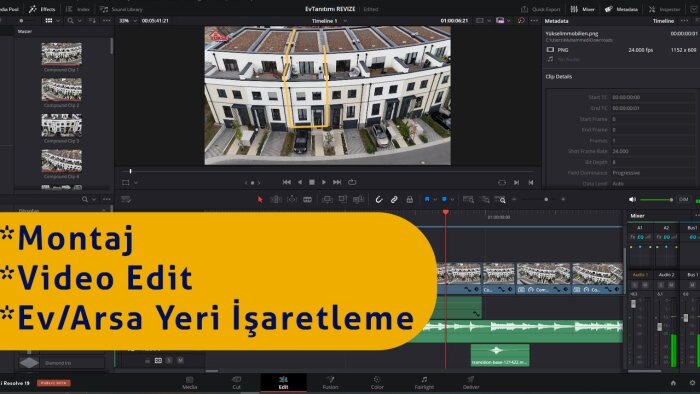Image resolution: width=700 pixels, height=394 pixels.
Task: Solo the Audio 2 mixer channel
Action: (661, 285)
